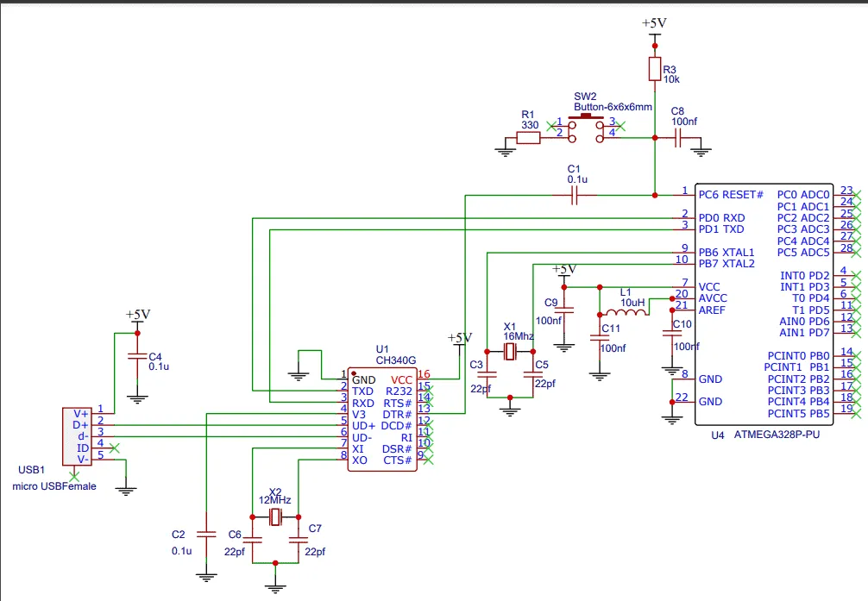Select inductor L1 10uH symbol
The width and height of the screenshot is (868, 601).
pos(626,311)
